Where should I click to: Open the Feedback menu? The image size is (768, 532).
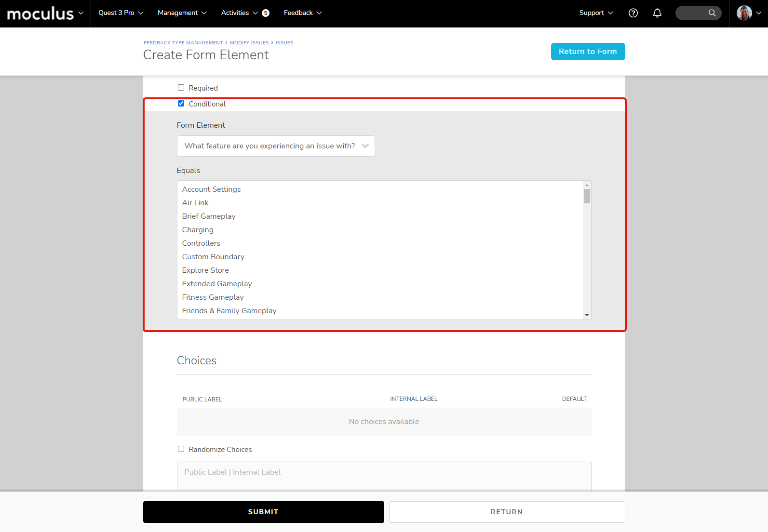(302, 13)
